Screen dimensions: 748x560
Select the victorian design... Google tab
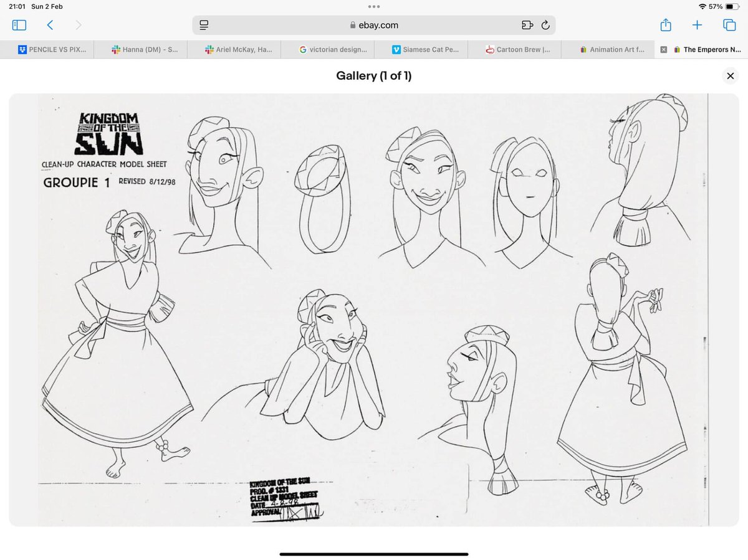[327, 50]
